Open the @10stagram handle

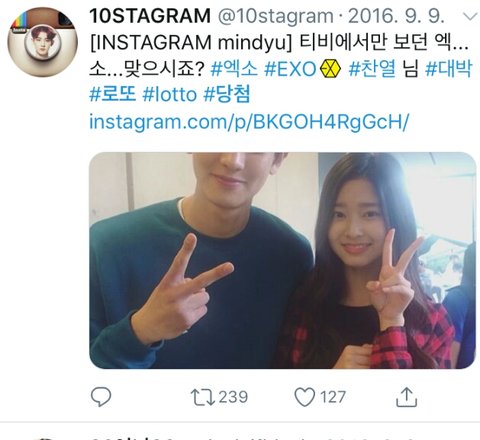pos(275,16)
